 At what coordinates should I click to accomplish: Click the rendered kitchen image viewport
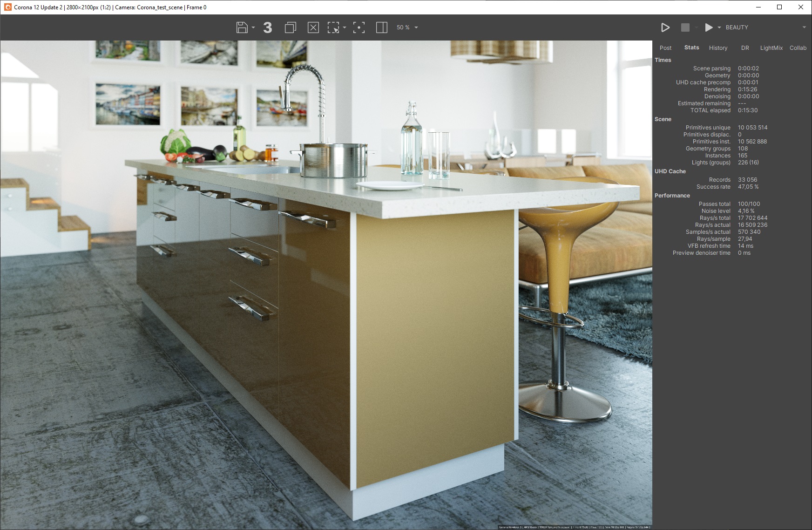326,285
